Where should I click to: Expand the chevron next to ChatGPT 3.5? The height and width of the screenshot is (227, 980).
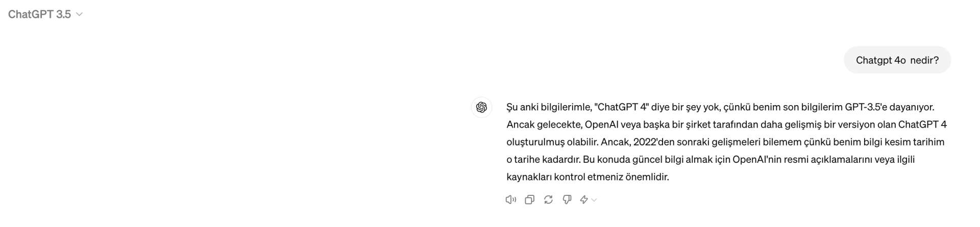point(79,14)
